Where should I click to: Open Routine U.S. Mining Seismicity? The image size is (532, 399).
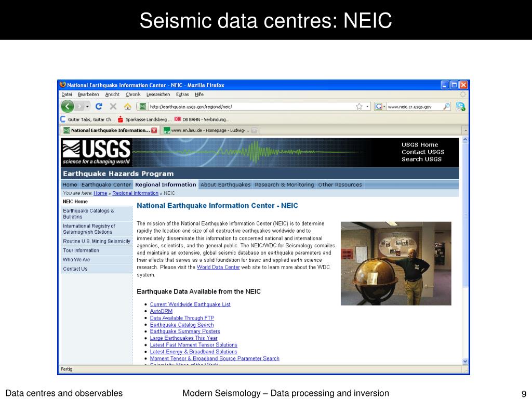click(x=97, y=241)
